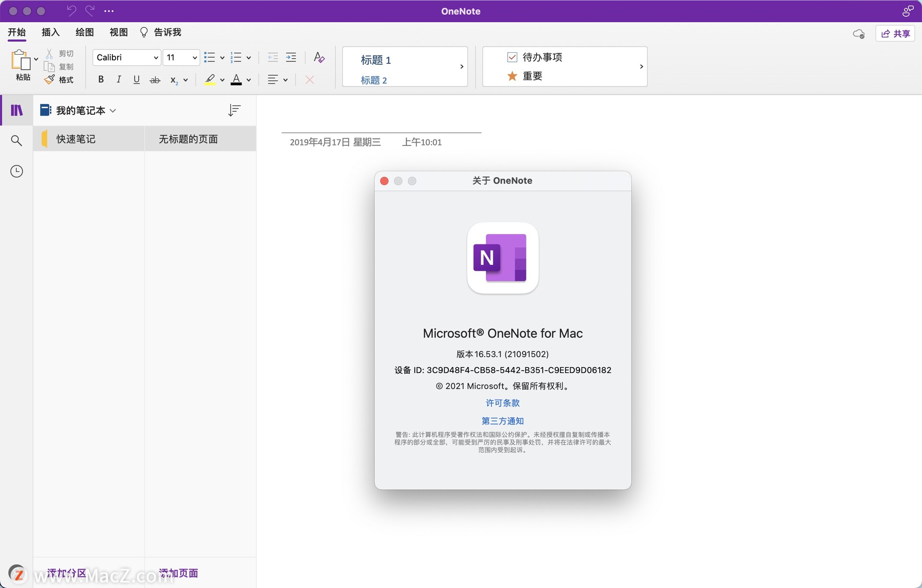This screenshot has height=588, width=922.
Task: Open the font size 11 dropdown
Action: pos(181,58)
